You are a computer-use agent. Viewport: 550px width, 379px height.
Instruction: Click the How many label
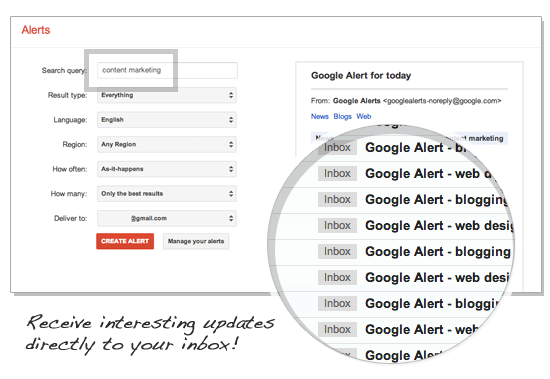(69, 194)
